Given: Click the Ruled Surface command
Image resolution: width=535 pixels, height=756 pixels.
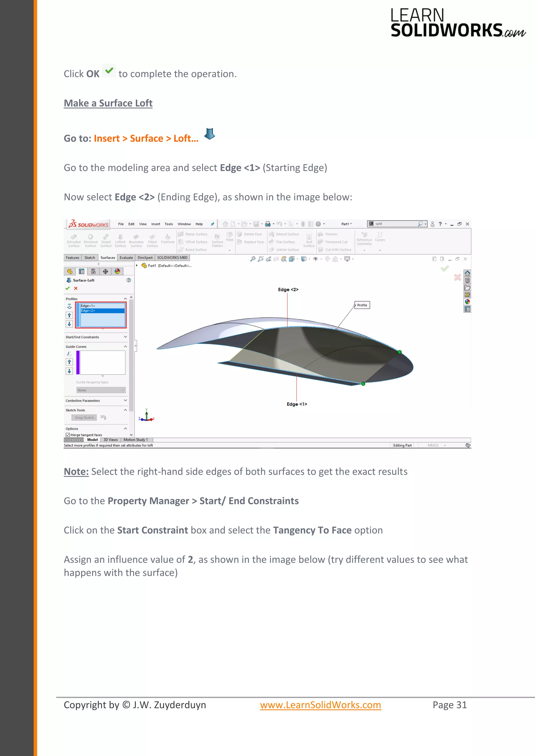Looking at the screenshot, I should [x=192, y=250].
